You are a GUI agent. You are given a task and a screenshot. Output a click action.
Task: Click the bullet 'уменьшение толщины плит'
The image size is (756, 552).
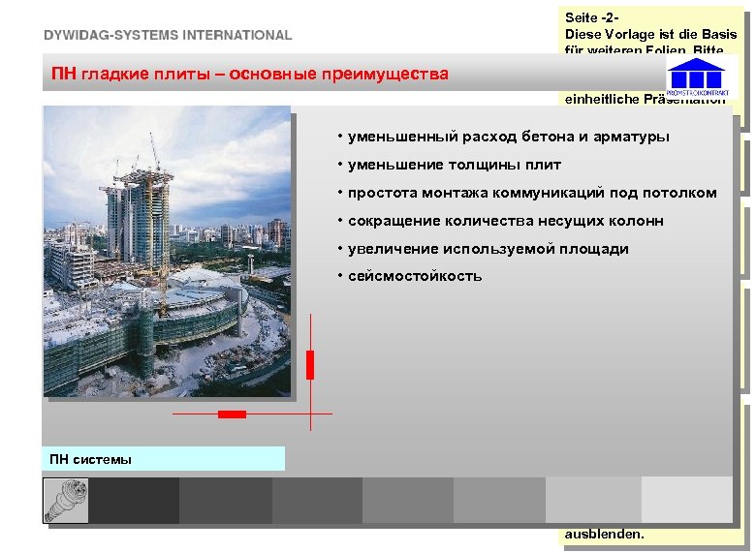click(x=455, y=165)
